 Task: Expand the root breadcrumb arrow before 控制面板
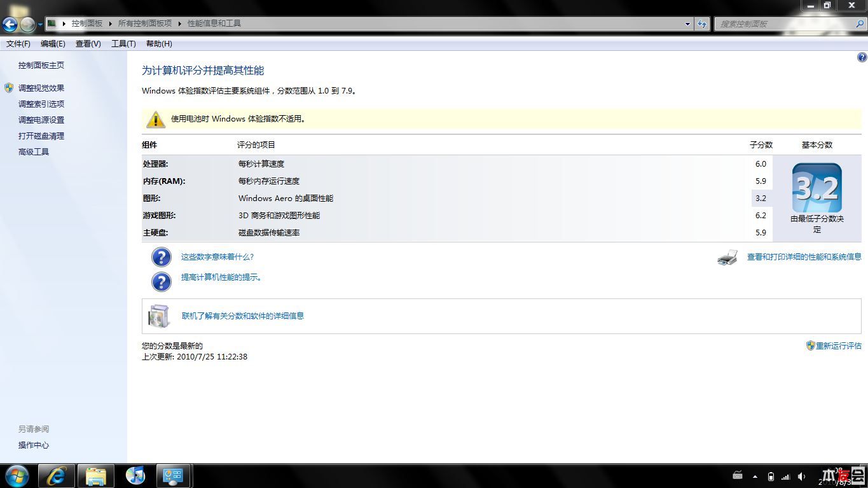64,24
